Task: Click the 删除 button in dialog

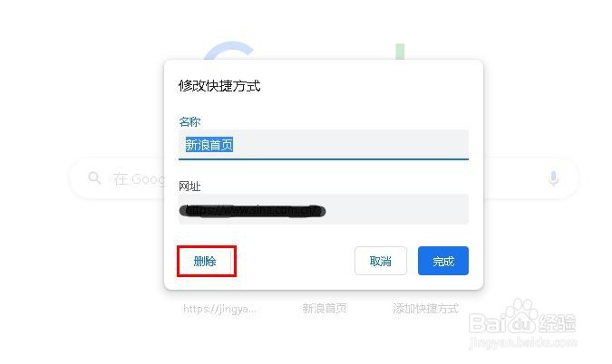Action: coord(206,261)
